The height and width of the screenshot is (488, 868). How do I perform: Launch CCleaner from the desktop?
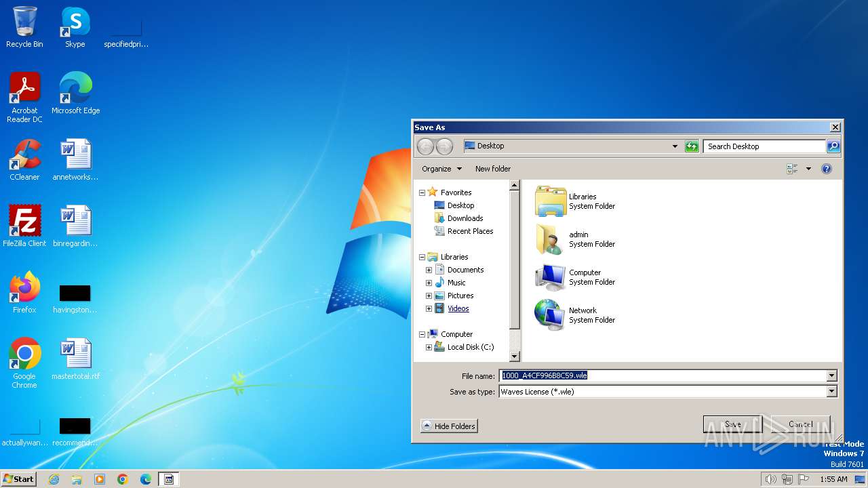tap(24, 160)
